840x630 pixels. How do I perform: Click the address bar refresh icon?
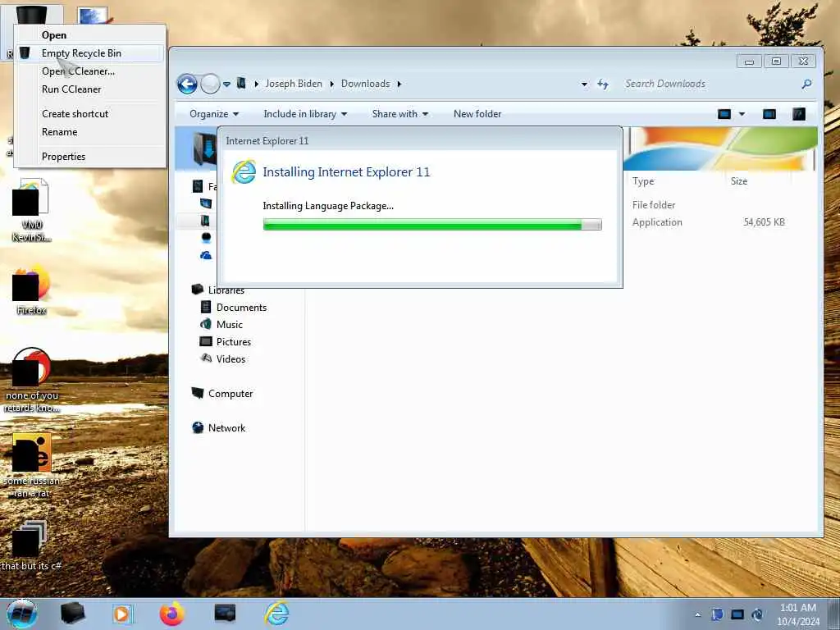point(603,84)
